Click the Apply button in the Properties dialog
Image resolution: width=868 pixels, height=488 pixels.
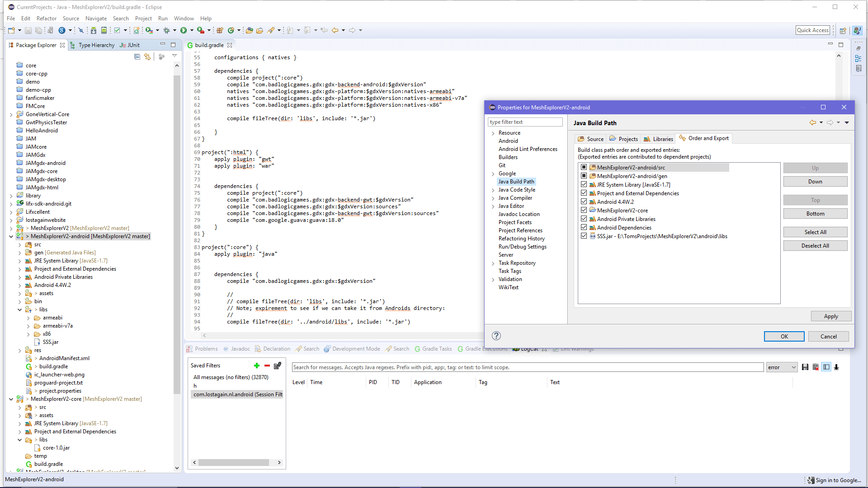point(831,316)
